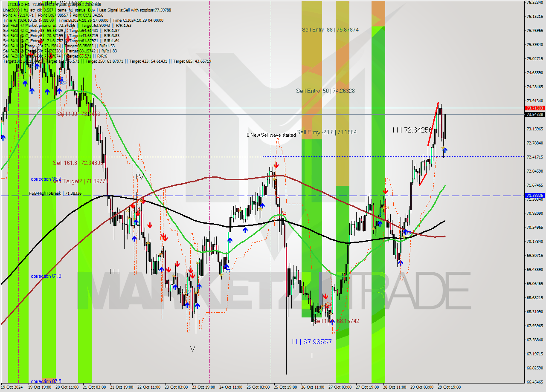
Task: Click the 72.78840 price scale value
Action: 535,143
